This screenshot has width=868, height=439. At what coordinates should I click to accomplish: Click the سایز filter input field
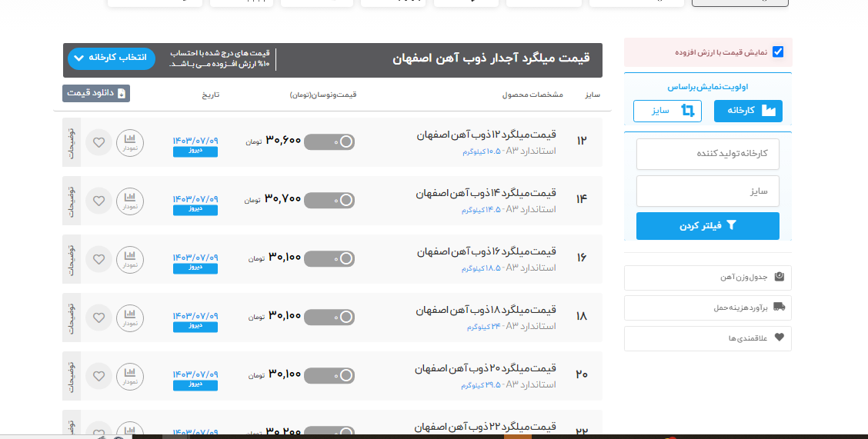click(x=707, y=191)
